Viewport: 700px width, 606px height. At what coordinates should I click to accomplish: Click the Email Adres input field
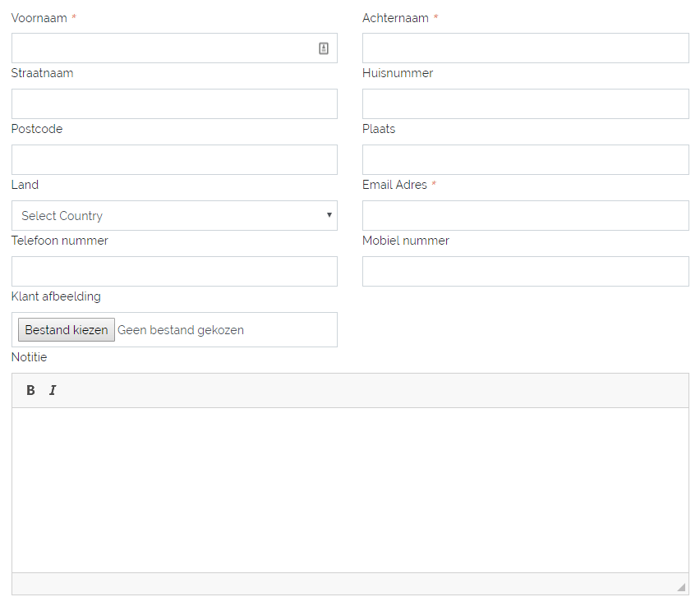point(526,215)
